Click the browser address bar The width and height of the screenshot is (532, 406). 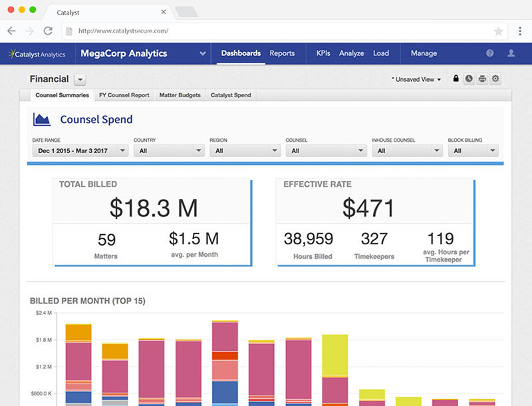[x=199, y=30]
